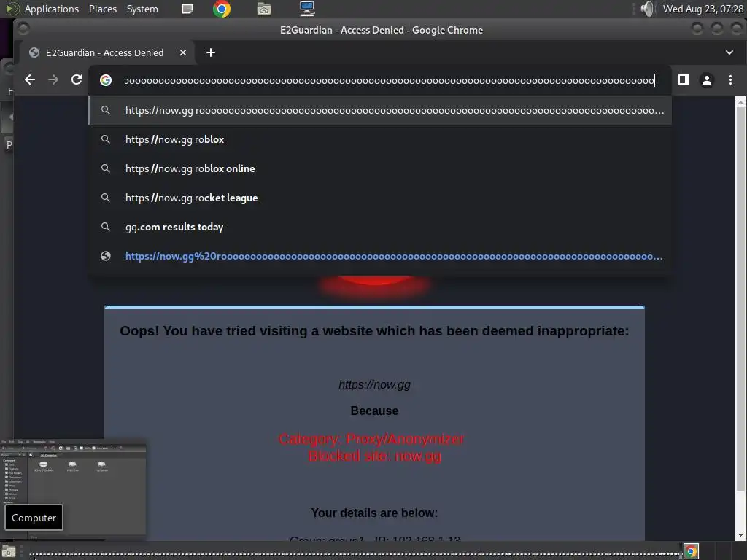This screenshot has height=560, width=747.
Task: Choose the now.gg roooo search suggestion
Action: coord(380,111)
